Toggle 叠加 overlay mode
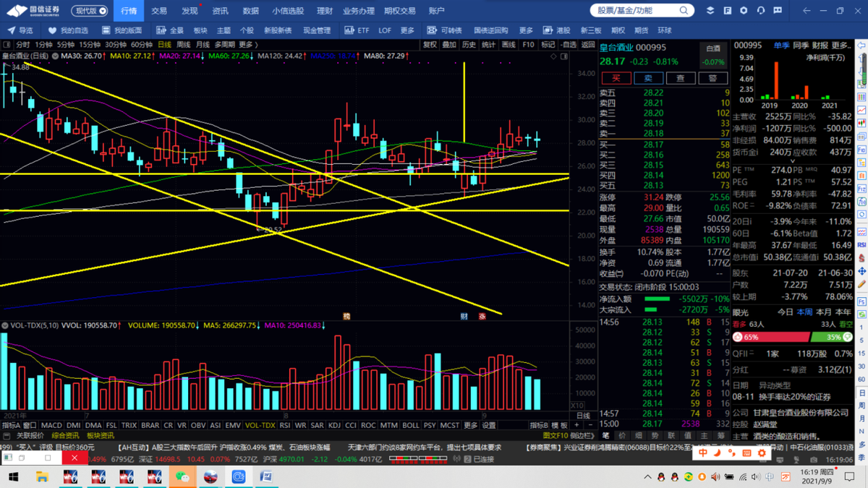Viewport: 868px width, 488px height. tap(449, 45)
